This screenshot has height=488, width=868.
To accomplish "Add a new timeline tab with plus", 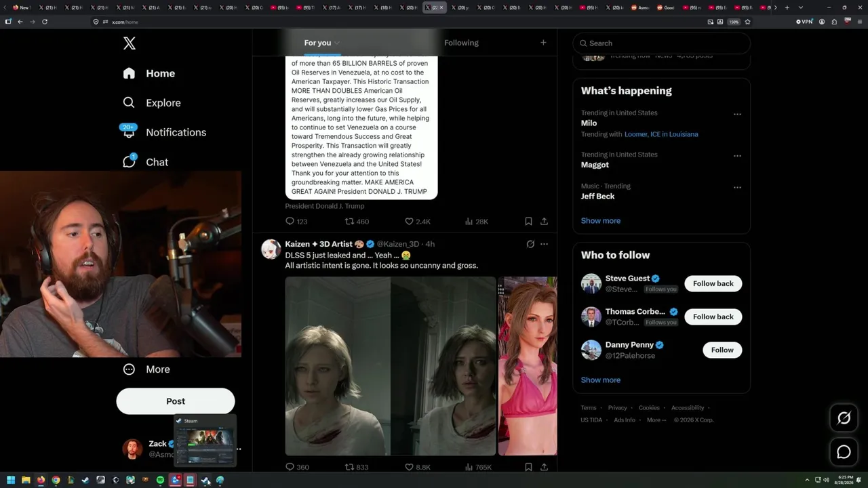I will pyautogui.click(x=543, y=43).
